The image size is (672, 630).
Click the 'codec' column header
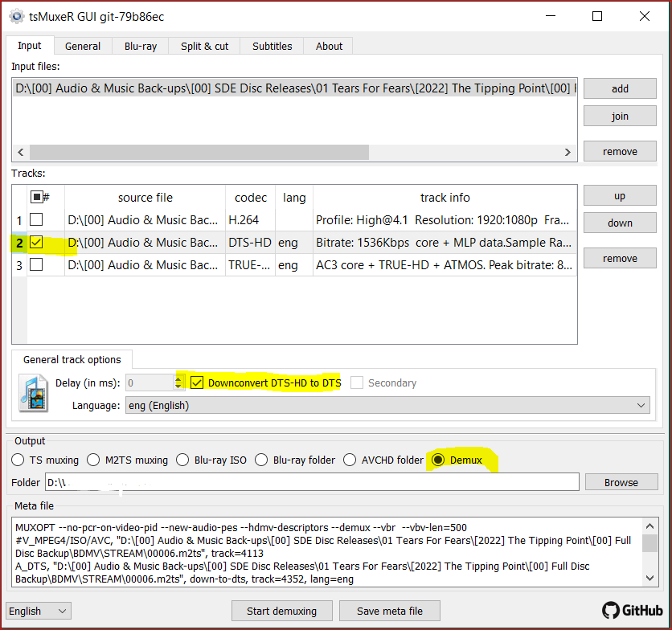pyautogui.click(x=251, y=198)
